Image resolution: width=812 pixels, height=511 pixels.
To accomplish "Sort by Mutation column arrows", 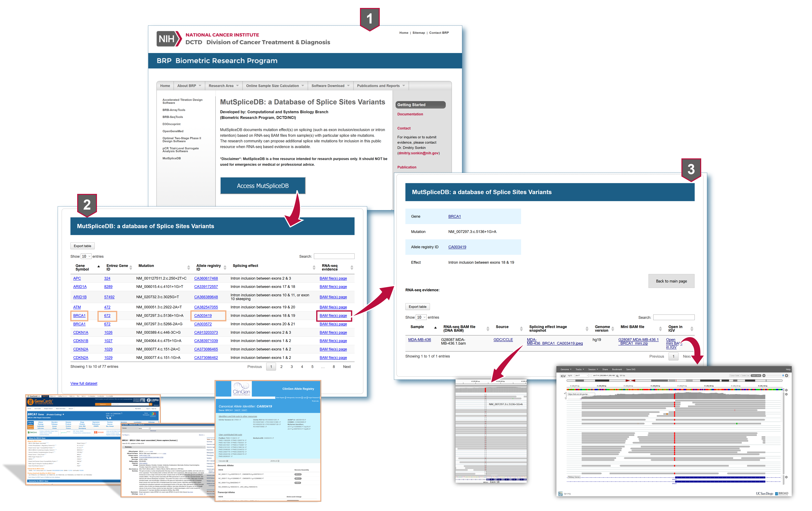I will pyautogui.click(x=189, y=268).
